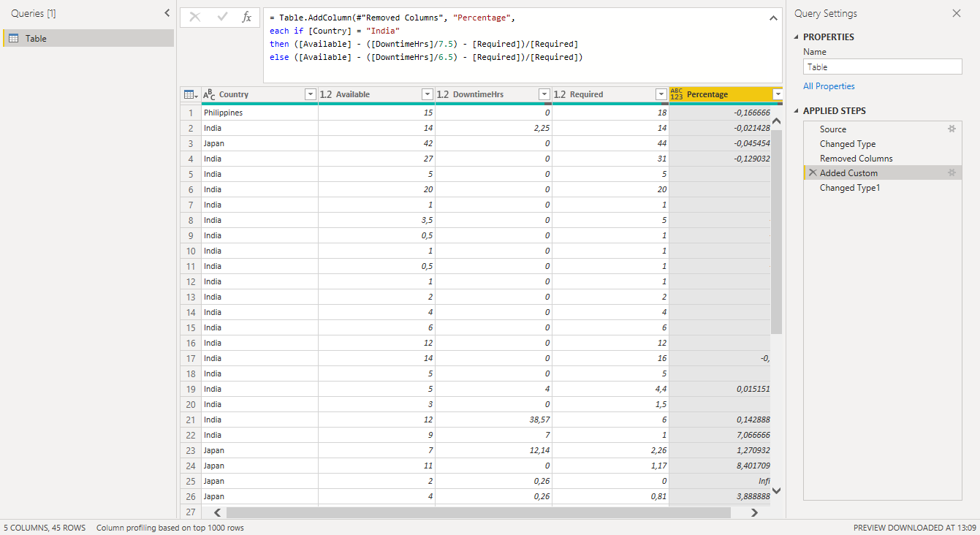Select the 2,25 DowntimeHrs cell
Screen dimensions: 980x535
click(493, 128)
